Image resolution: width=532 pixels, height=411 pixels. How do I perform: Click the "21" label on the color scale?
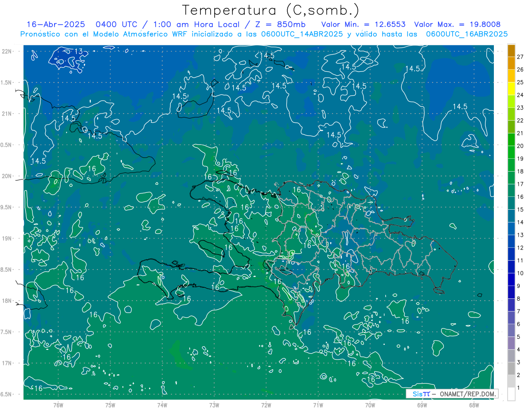520,133
